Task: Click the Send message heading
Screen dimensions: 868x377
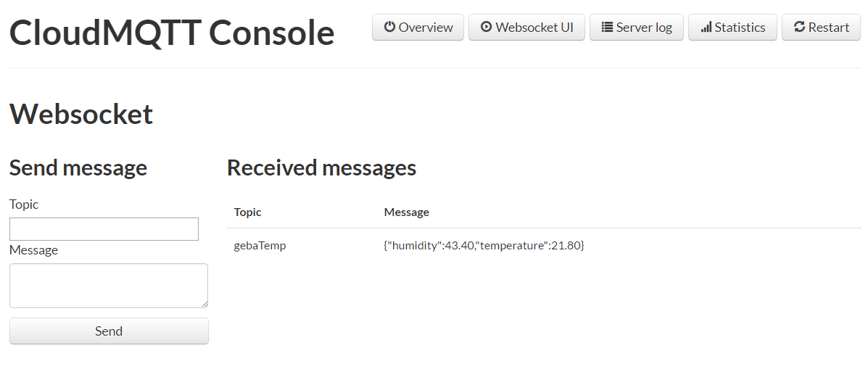Action: coord(78,167)
